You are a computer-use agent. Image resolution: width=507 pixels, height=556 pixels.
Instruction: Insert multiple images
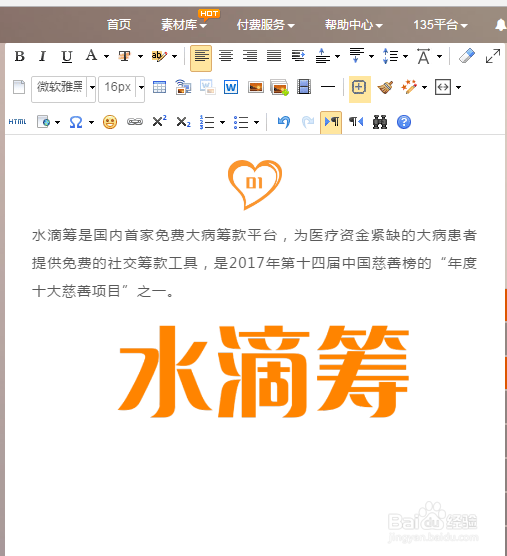pos(279,87)
